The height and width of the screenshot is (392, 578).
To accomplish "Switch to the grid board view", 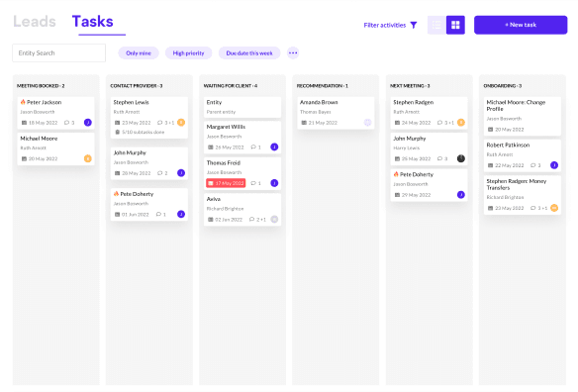I will click(455, 25).
